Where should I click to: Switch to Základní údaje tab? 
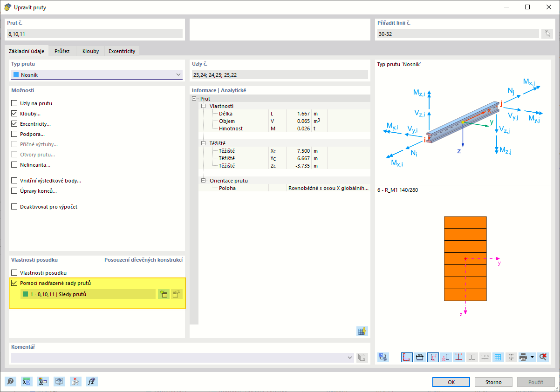(x=27, y=51)
